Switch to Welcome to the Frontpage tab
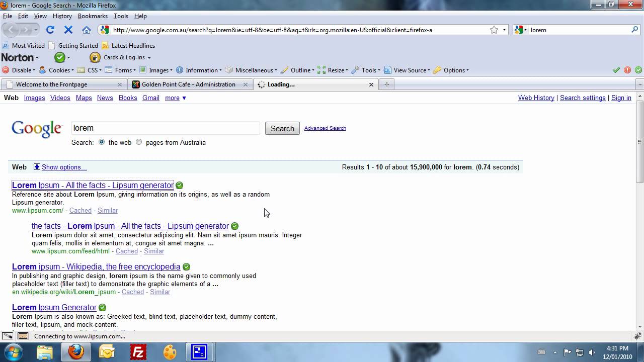Viewport: 644px width, 362px height. coord(63,84)
